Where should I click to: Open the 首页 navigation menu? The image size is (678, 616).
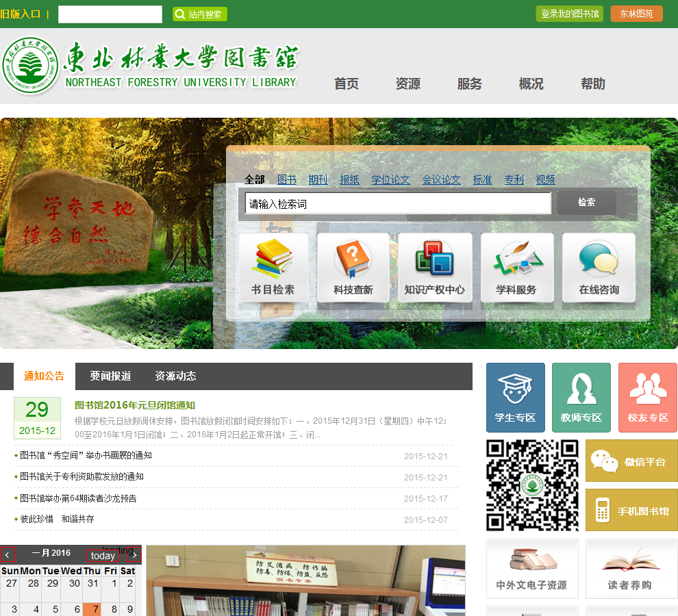pos(347,84)
